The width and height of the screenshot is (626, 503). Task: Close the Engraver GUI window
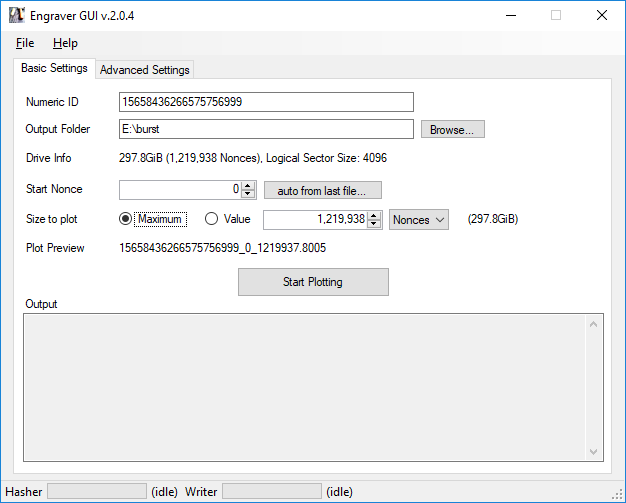602,16
